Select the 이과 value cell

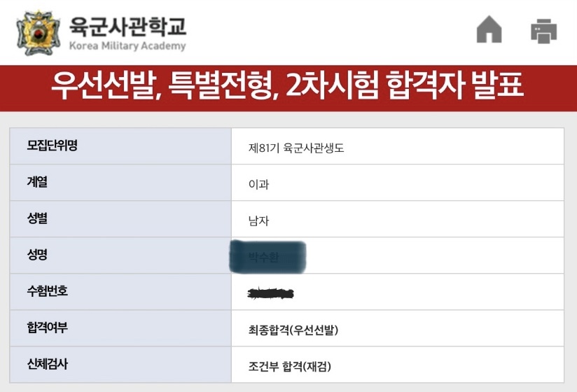398,183
